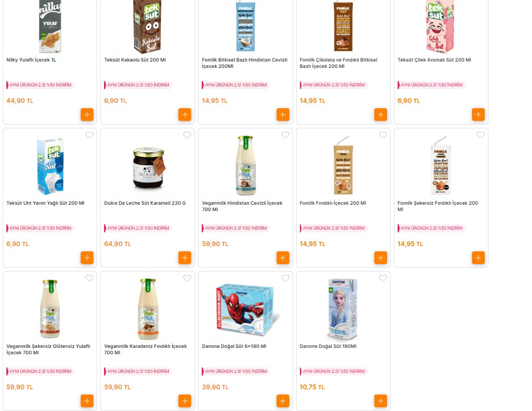Open Fomilk Çikolata ve Fındıklı product title
The height and width of the screenshot is (411, 532).
pos(338,63)
